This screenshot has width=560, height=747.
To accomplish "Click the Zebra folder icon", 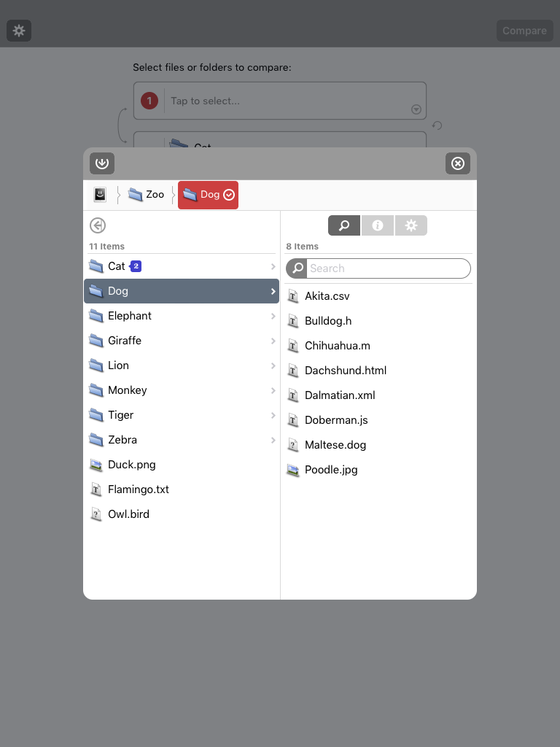I will (96, 439).
